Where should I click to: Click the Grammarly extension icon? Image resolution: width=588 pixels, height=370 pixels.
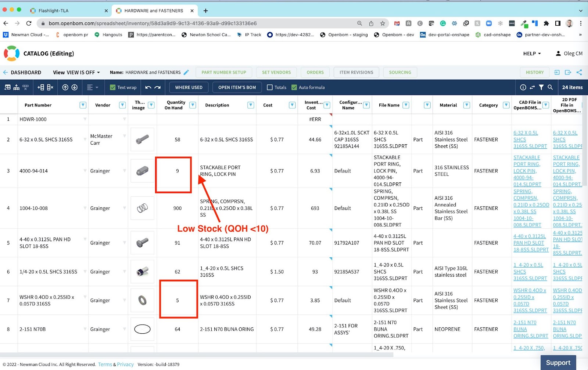[x=443, y=23]
